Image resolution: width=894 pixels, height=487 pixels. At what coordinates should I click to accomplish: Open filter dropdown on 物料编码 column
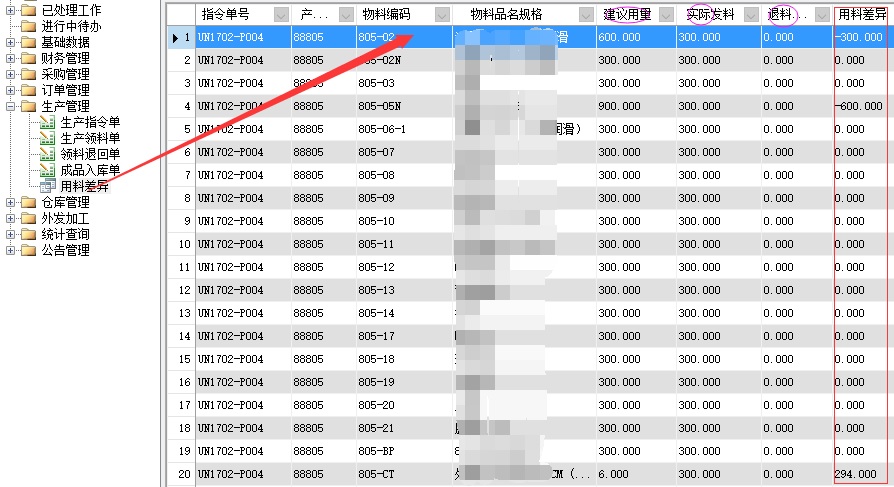442,14
